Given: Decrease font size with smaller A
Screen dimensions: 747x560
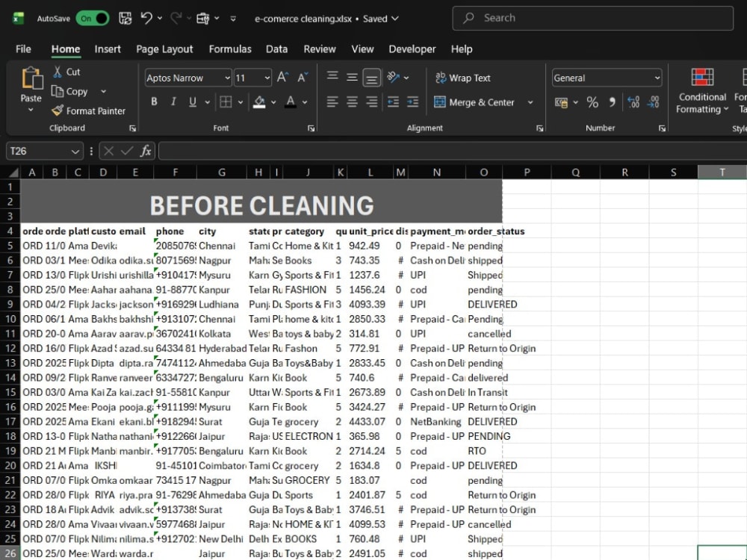Looking at the screenshot, I should pyautogui.click(x=303, y=77).
